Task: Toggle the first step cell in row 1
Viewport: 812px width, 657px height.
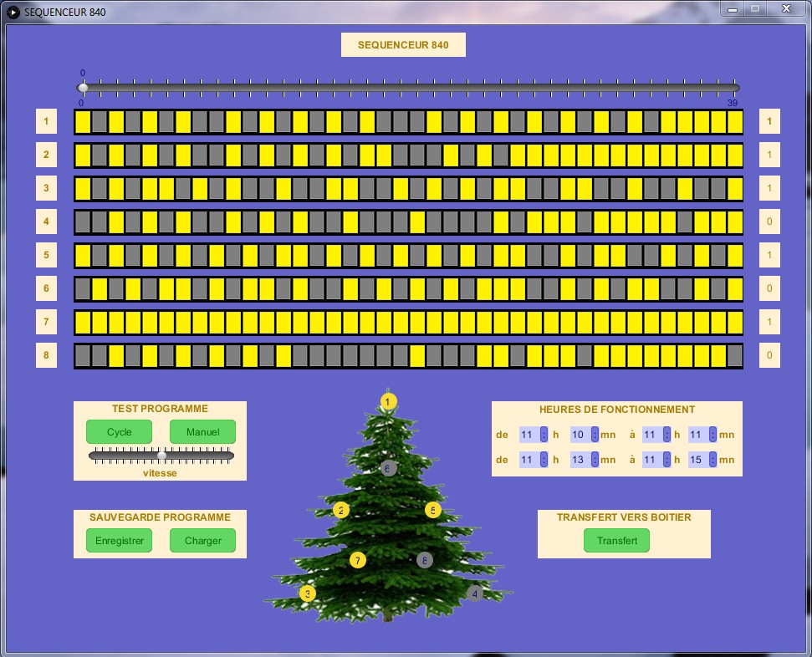Action: [x=83, y=122]
